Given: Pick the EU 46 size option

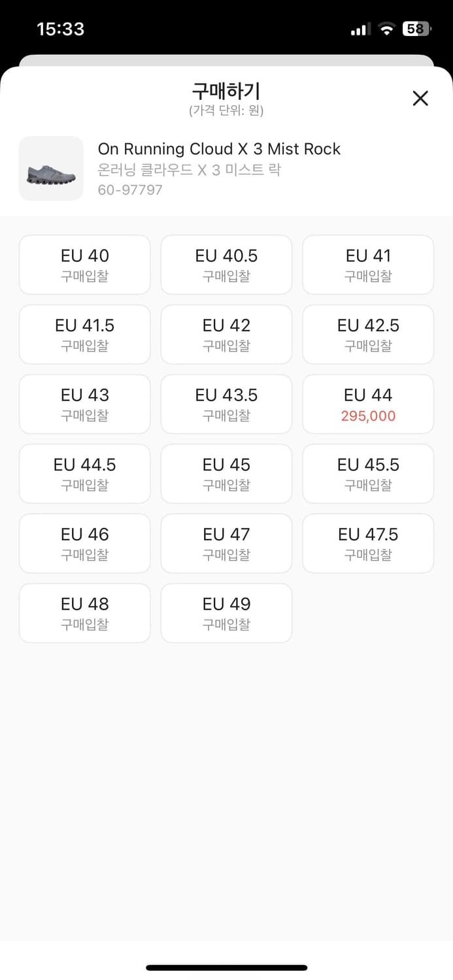Looking at the screenshot, I should tap(85, 544).
